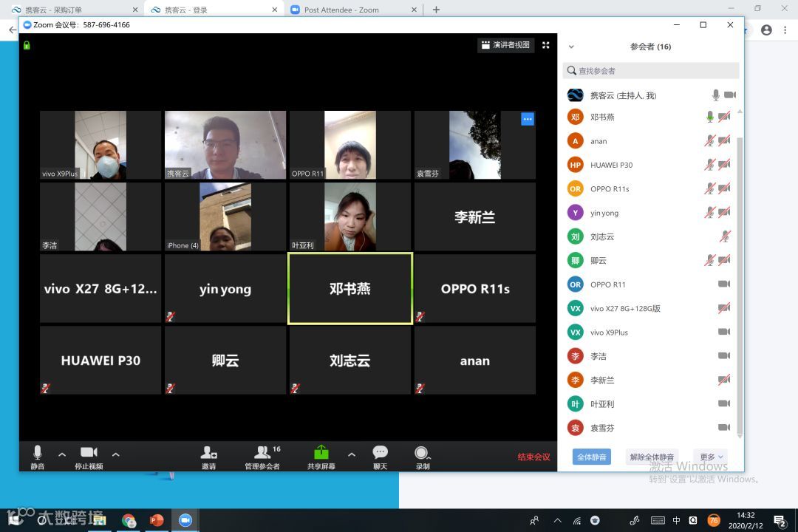
Task: Toggle muted microphone of yin yong in list
Action: tap(710, 212)
